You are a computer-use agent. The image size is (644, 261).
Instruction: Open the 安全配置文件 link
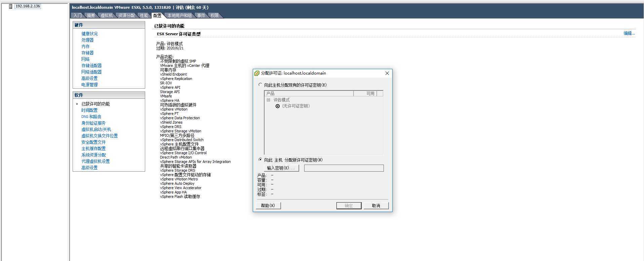pos(93,142)
